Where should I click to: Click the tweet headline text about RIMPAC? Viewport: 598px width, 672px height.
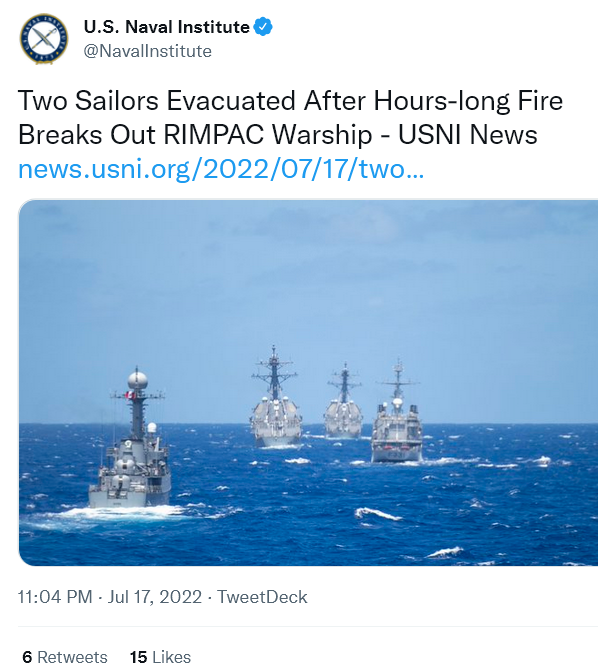click(290, 118)
